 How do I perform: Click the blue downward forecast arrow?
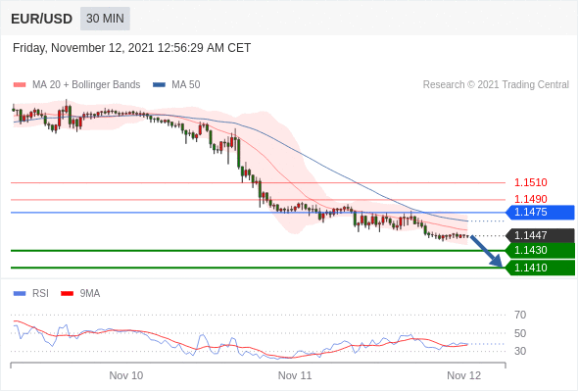487,252
